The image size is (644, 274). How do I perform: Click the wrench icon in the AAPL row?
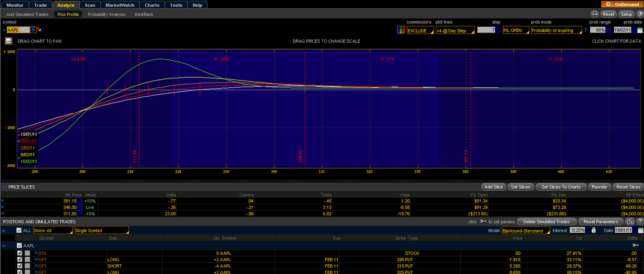635,245
